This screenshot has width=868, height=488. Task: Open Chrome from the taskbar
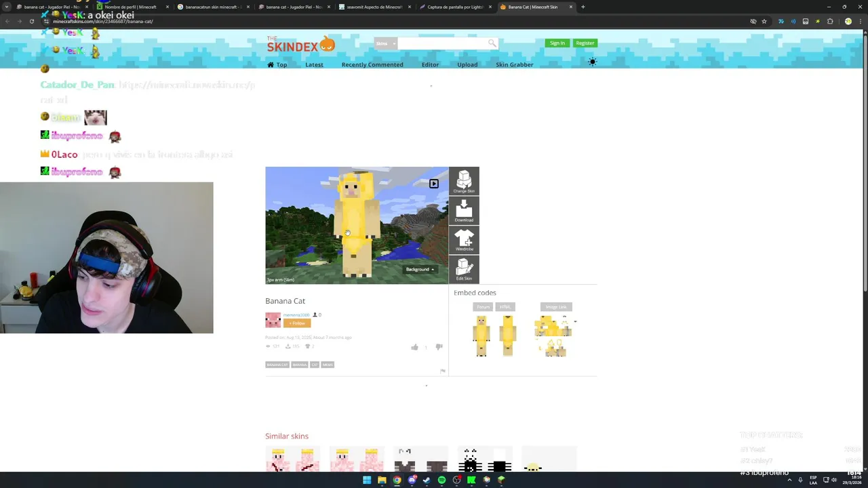click(397, 480)
